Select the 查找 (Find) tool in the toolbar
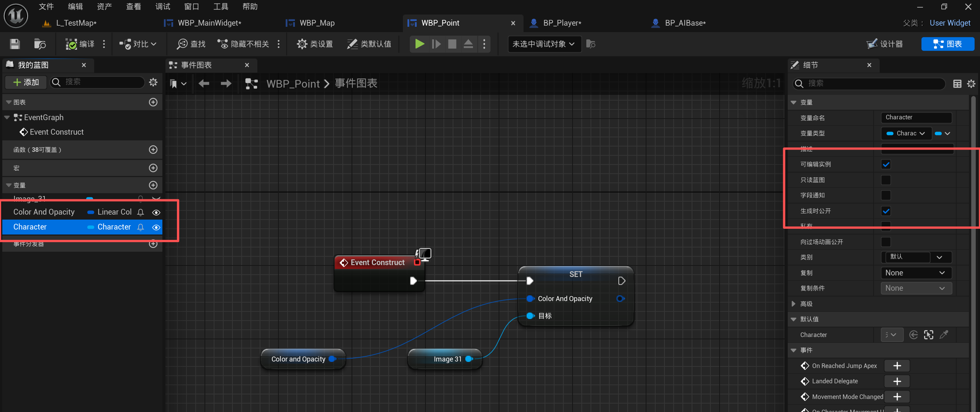The height and width of the screenshot is (412, 980). click(190, 44)
